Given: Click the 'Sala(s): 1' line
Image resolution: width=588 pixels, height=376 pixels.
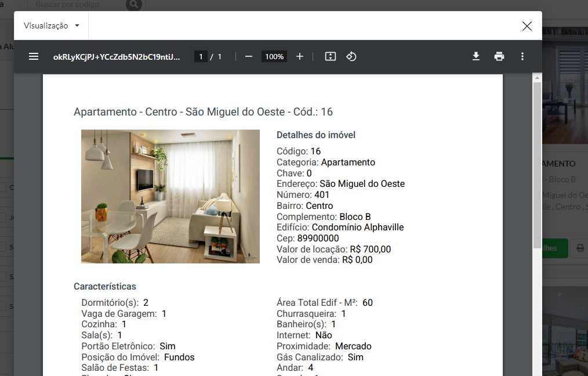Looking at the screenshot, I should point(101,335).
